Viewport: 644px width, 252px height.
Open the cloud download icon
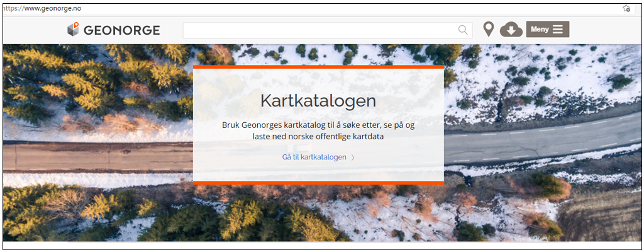(x=511, y=30)
